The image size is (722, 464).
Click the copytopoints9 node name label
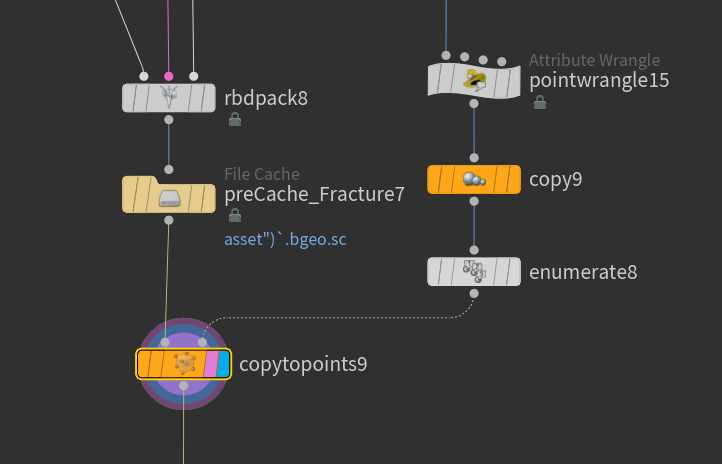303,364
